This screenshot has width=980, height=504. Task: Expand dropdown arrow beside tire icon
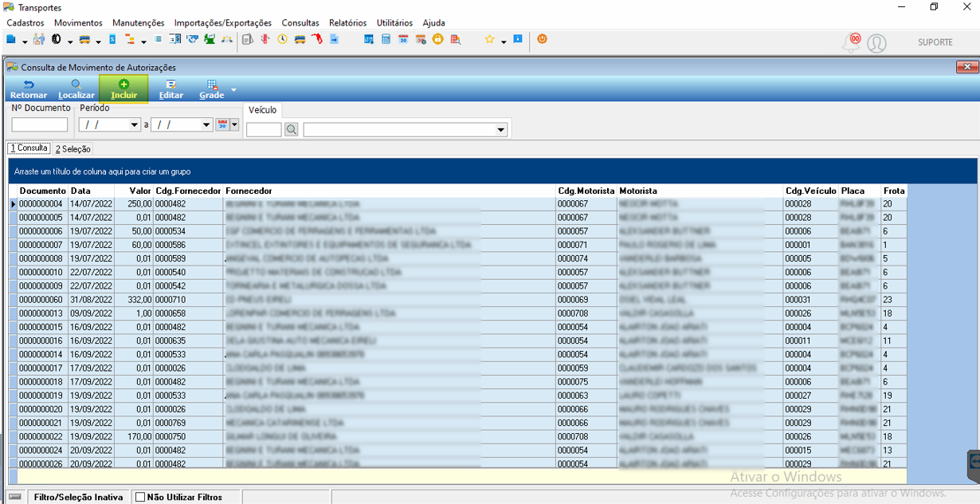70,41
